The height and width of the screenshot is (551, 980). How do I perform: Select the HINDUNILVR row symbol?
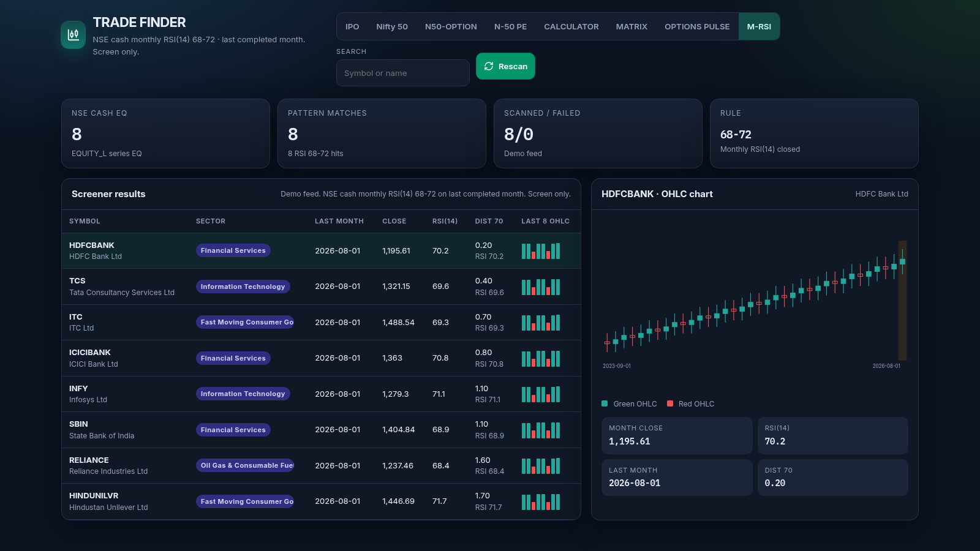click(94, 496)
